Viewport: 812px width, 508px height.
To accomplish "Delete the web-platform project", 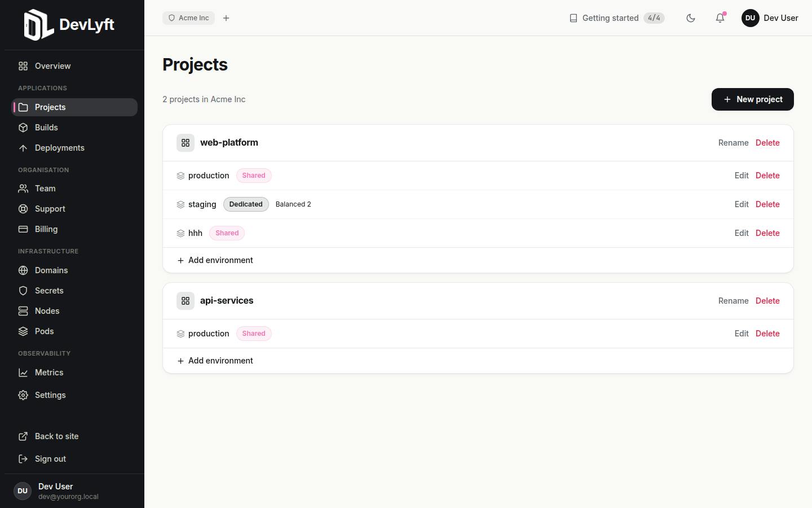I will tap(767, 143).
